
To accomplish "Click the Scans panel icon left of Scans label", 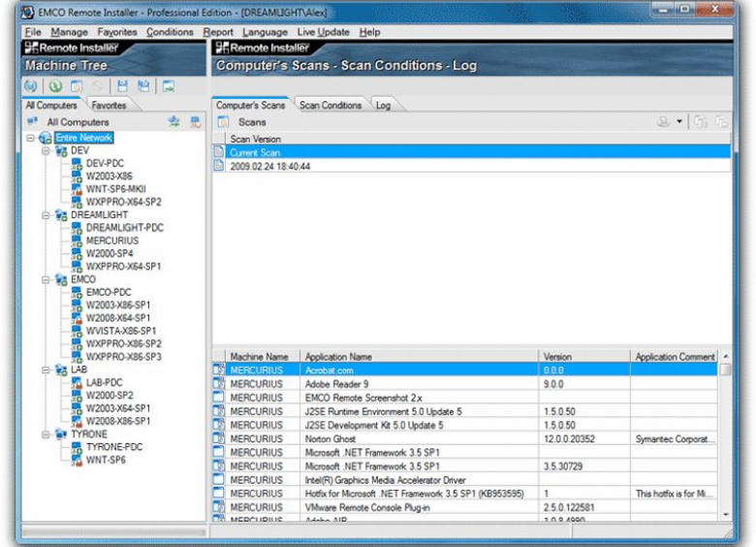I will click(x=223, y=122).
